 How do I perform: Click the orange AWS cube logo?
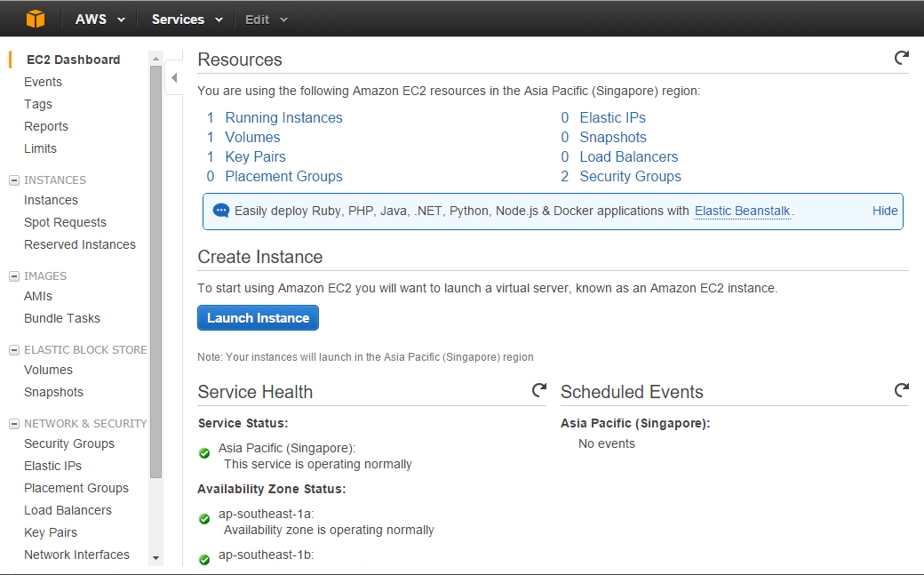36,19
